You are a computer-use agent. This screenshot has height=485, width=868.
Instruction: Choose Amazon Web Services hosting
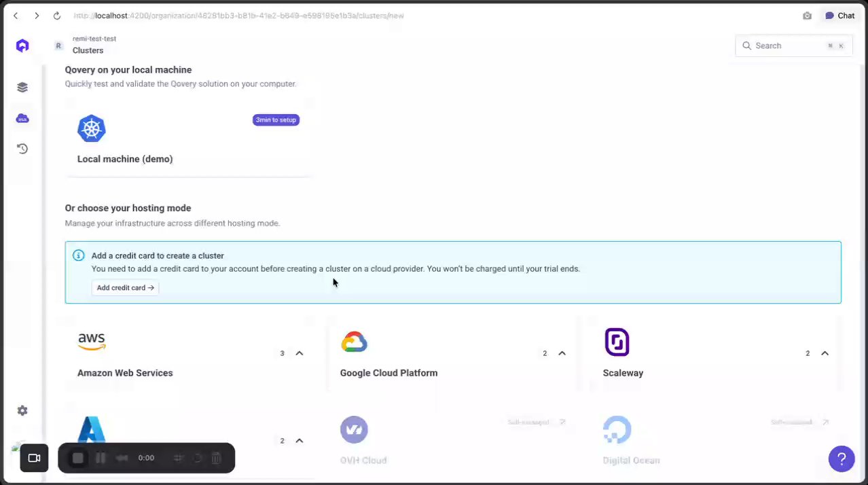(x=125, y=373)
